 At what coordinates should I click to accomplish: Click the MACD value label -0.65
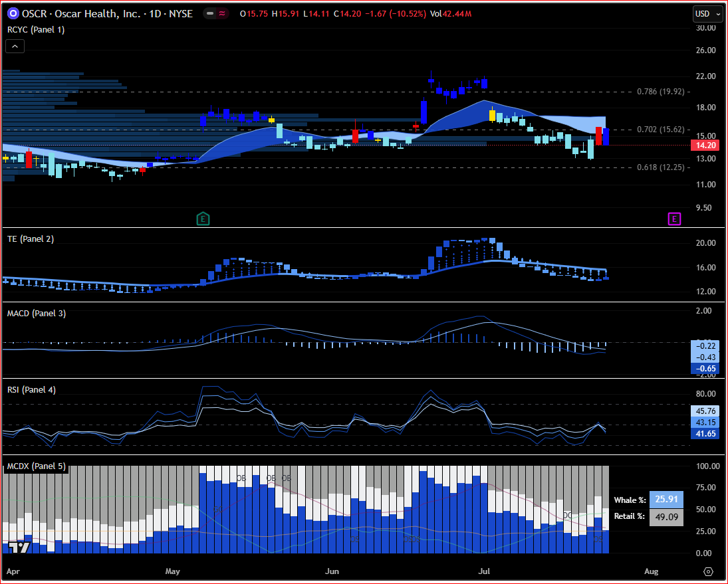pos(705,369)
